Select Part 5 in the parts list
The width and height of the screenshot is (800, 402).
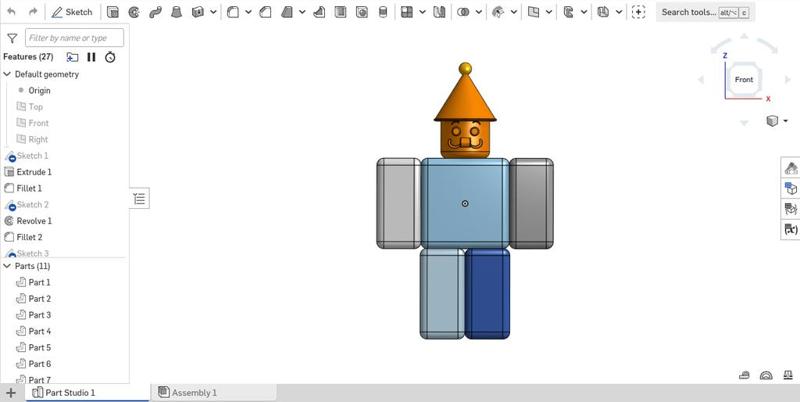pos(39,347)
